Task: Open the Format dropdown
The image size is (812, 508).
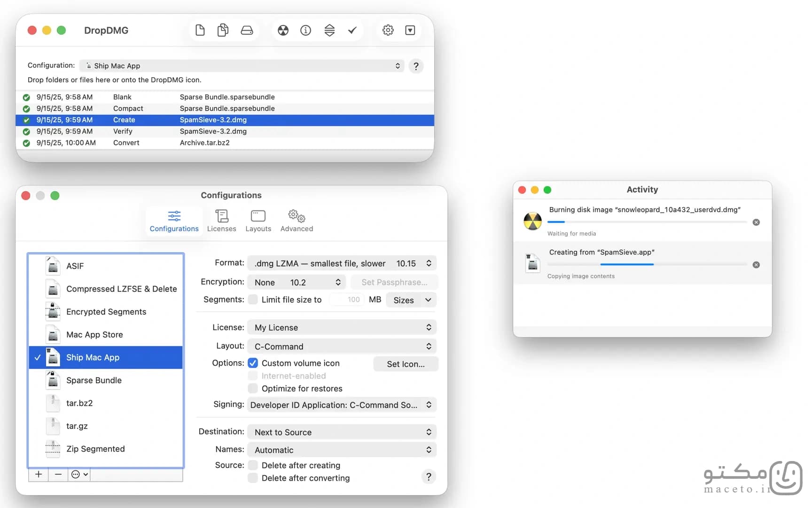Action: 342,263
